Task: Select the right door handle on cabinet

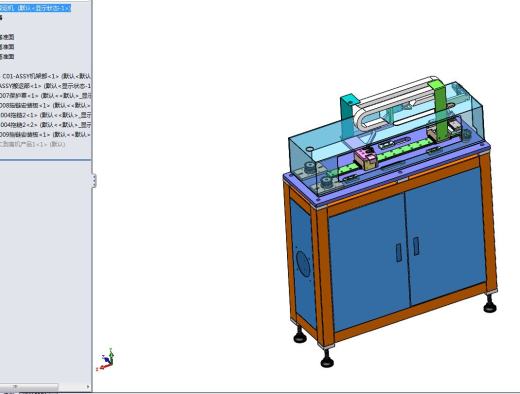Action: [x=416, y=246]
